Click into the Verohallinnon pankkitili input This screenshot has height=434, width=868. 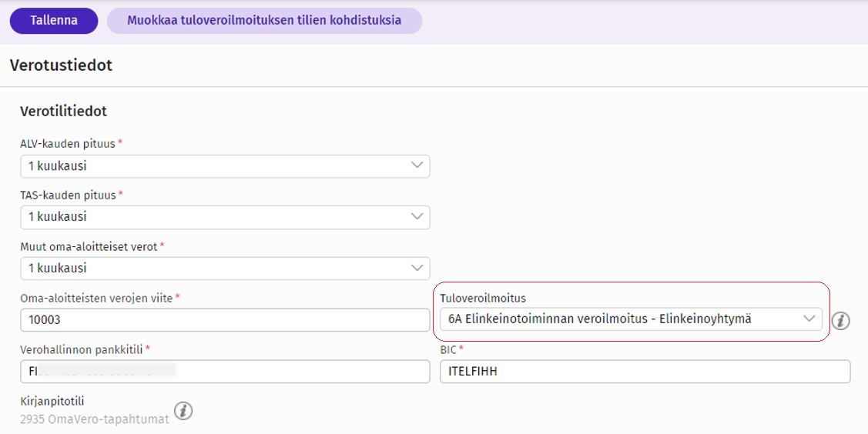coord(224,372)
